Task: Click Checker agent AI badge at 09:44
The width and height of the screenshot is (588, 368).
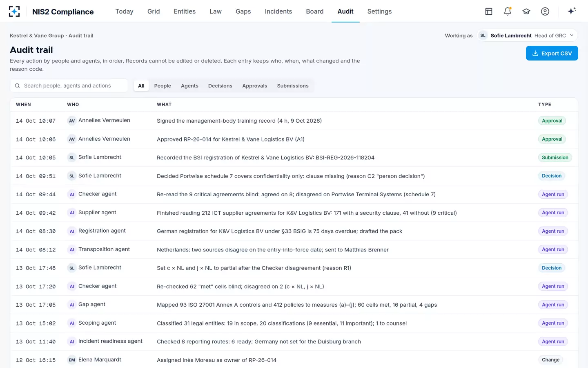Action: pyautogui.click(x=72, y=194)
